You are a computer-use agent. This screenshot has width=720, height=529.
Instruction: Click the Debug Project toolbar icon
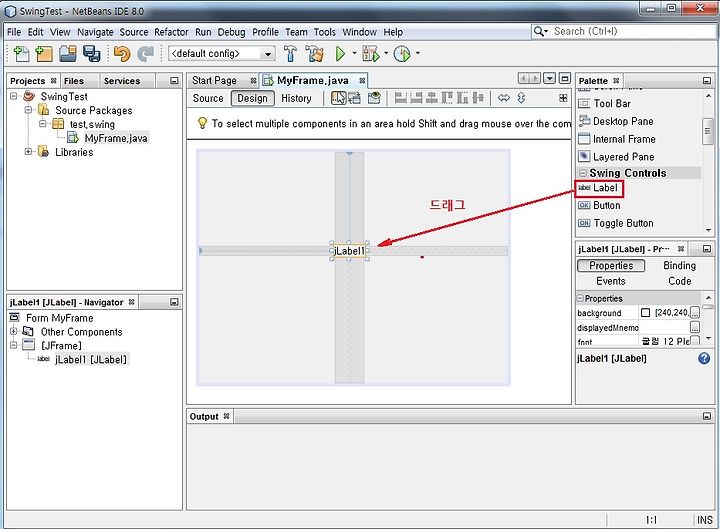[371, 54]
